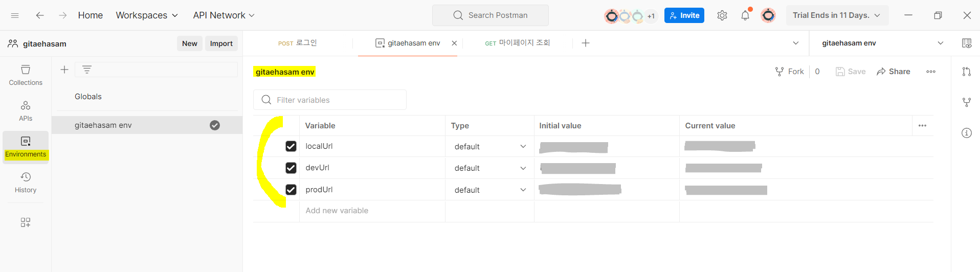Expand the API Network dropdown
This screenshot has height=272, width=980.
coord(224,15)
